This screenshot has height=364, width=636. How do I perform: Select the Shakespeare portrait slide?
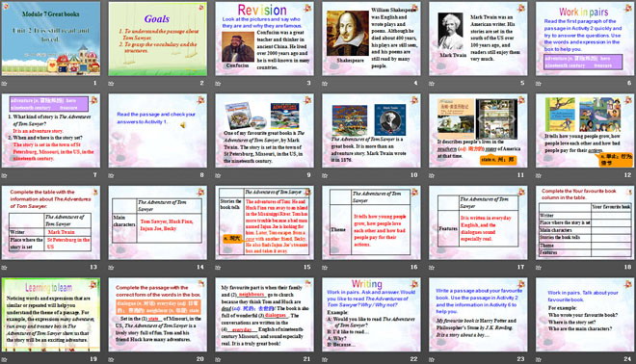click(371, 39)
